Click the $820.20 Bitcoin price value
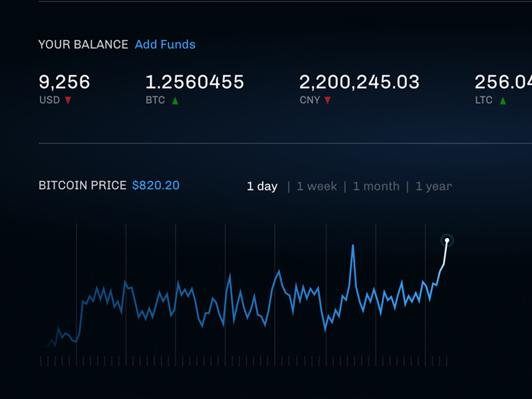532x399 pixels. click(156, 186)
